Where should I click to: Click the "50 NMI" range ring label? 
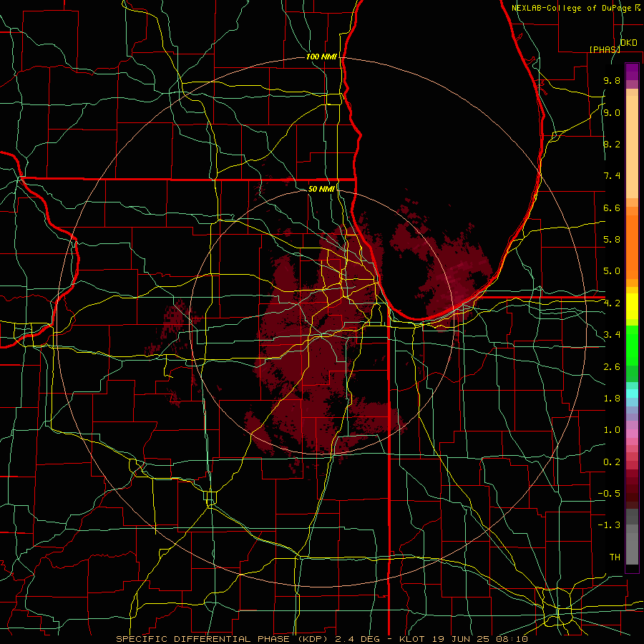pyautogui.click(x=321, y=189)
